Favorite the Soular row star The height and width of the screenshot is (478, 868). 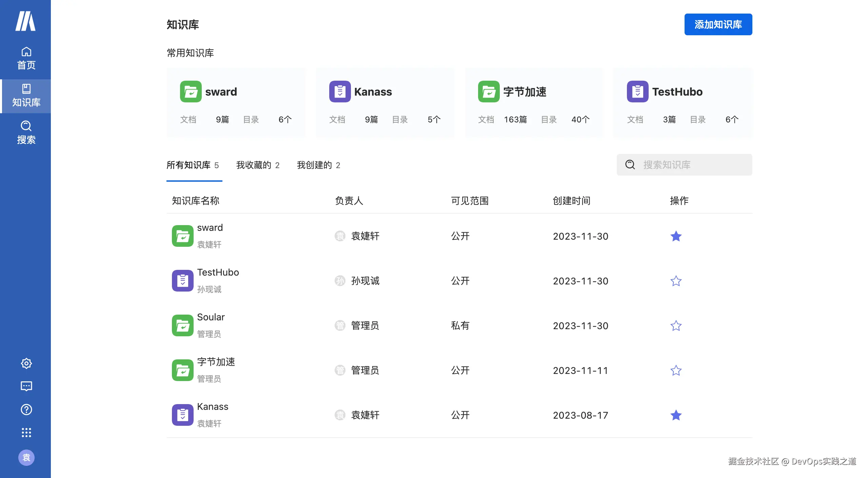[676, 326]
